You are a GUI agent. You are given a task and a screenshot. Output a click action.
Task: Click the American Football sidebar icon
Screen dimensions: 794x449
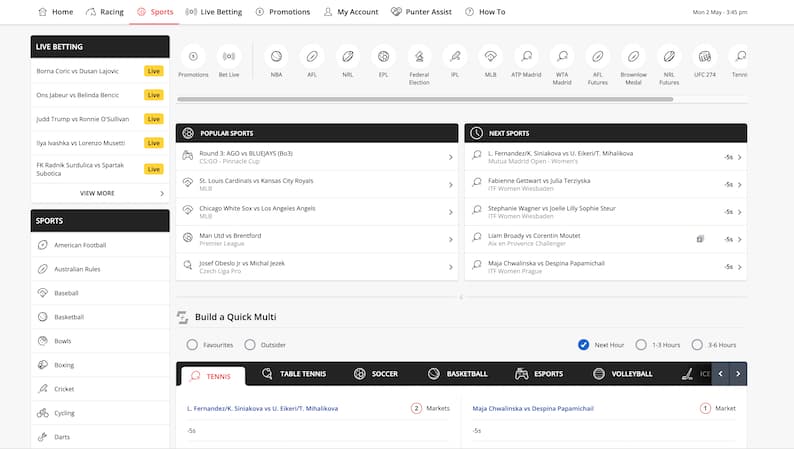(43, 245)
